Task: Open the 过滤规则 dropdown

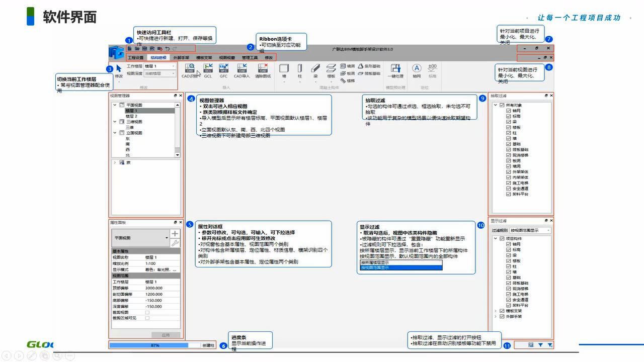Action: pos(530,230)
